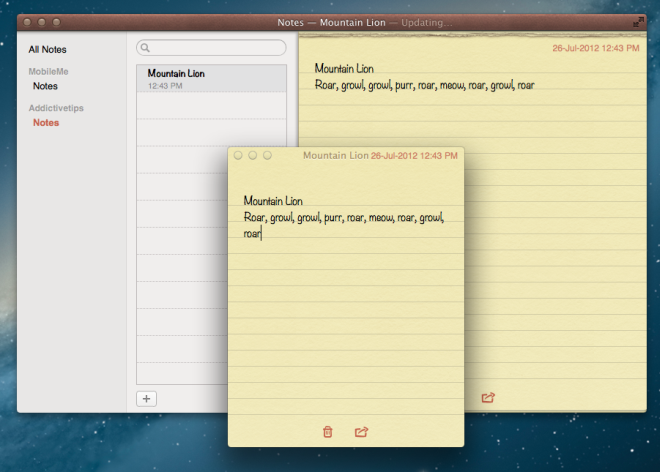Click the magnifier icon in search field
This screenshot has width=660, height=472.
(x=145, y=48)
